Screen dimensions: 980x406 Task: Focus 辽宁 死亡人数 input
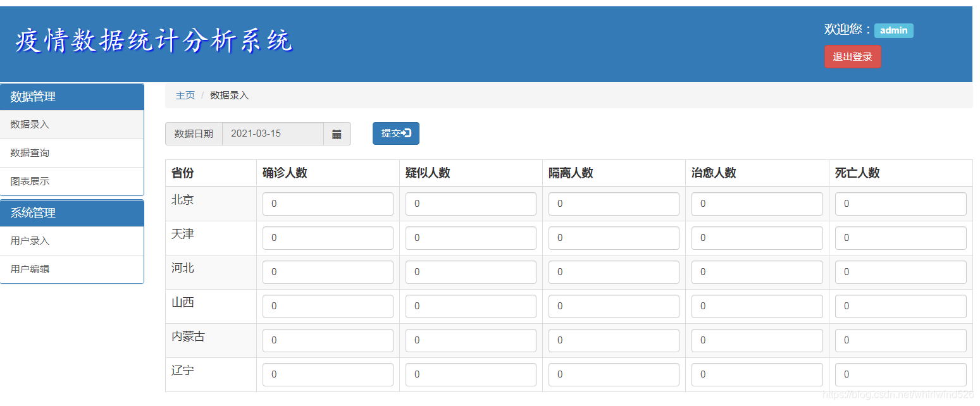pyautogui.click(x=901, y=375)
